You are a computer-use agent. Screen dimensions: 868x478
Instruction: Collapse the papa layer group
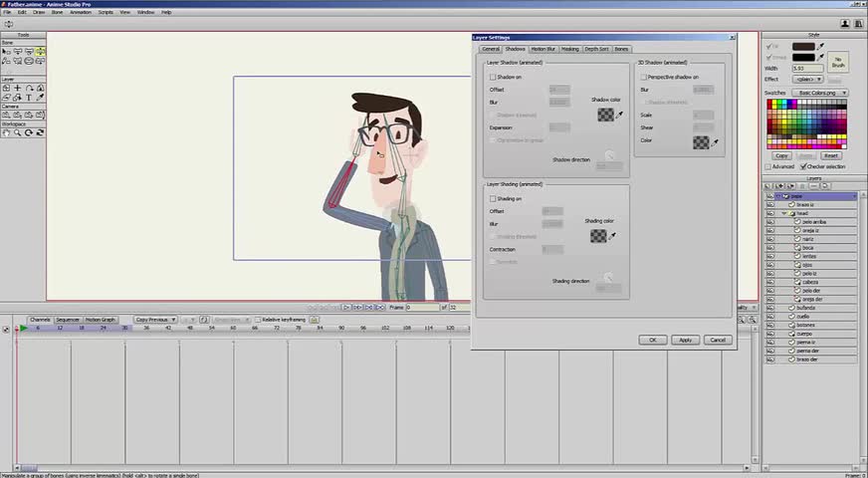pyautogui.click(x=778, y=196)
